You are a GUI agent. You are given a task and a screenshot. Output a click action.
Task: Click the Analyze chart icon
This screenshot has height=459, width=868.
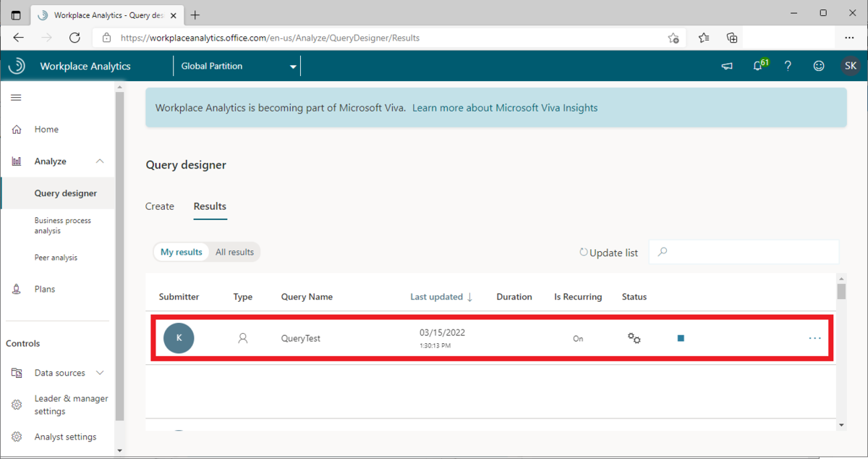[17, 161]
